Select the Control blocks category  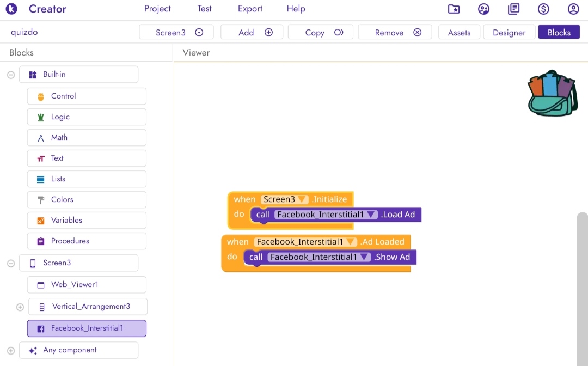pos(87,96)
